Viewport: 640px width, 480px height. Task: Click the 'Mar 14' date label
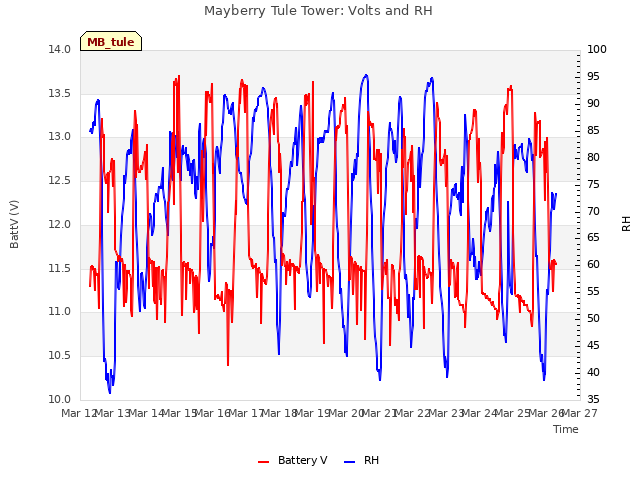point(147,413)
